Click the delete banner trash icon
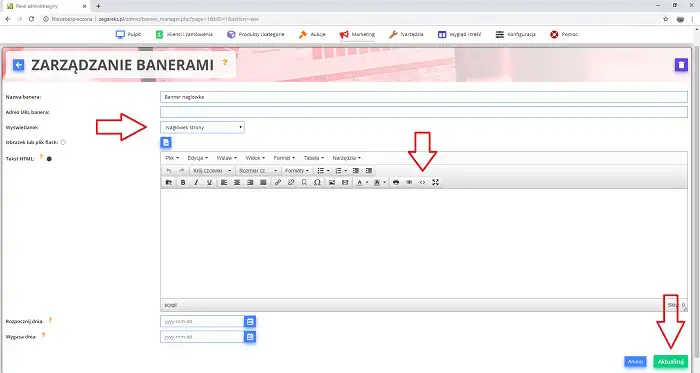This screenshot has height=373, width=700. [681, 65]
